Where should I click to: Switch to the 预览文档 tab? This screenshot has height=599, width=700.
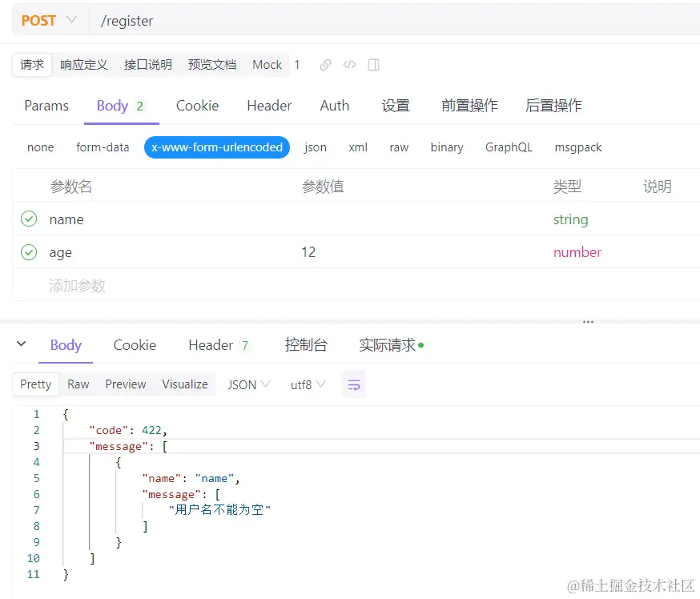(x=212, y=65)
